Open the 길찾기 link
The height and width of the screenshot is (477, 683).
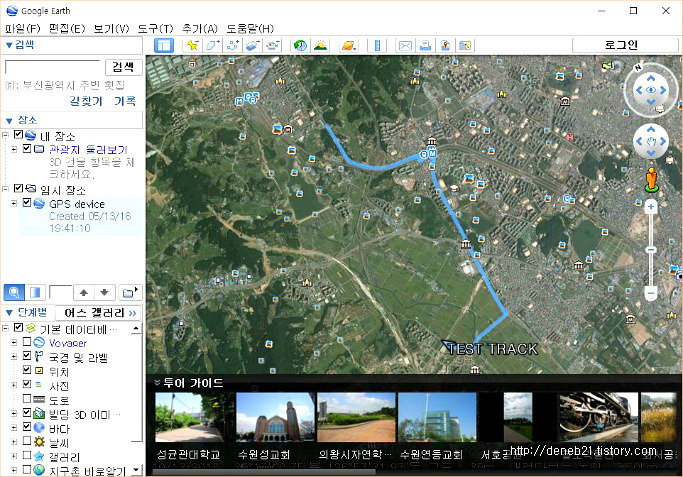[86, 101]
